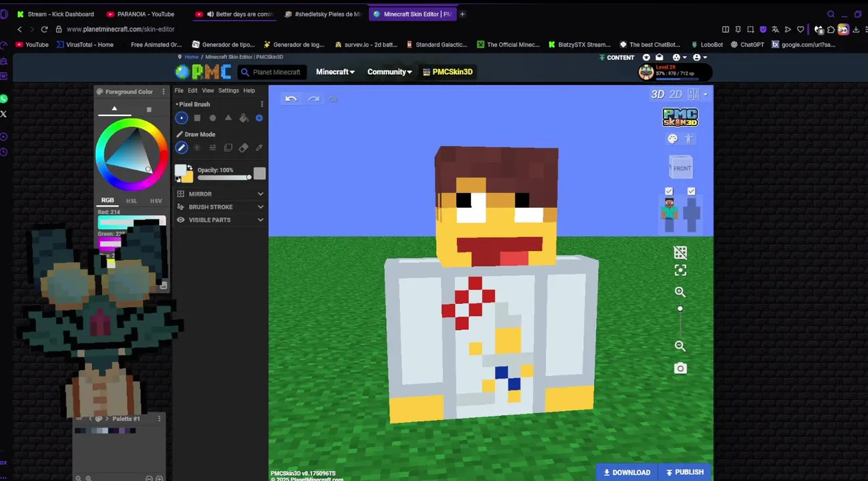Viewport: 868px width, 481px height.
Task: Open the view mode dropdown arrow
Action: 705,95
